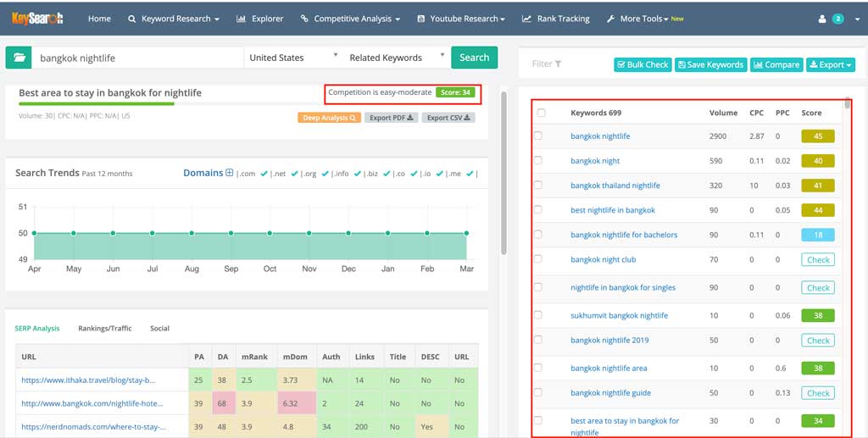Click the KeySearch logo
868x438 pixels.
point(38,18)
